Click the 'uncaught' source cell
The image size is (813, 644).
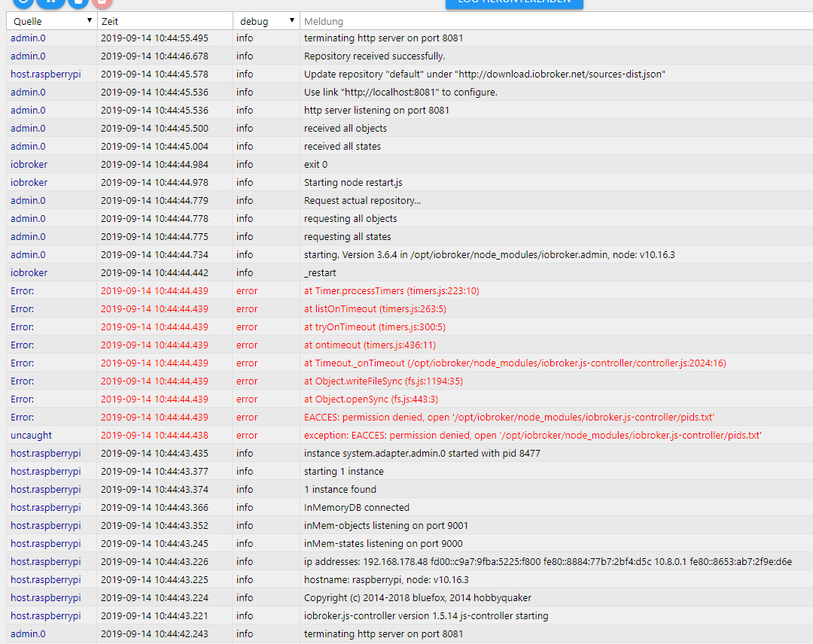(31, 435)
